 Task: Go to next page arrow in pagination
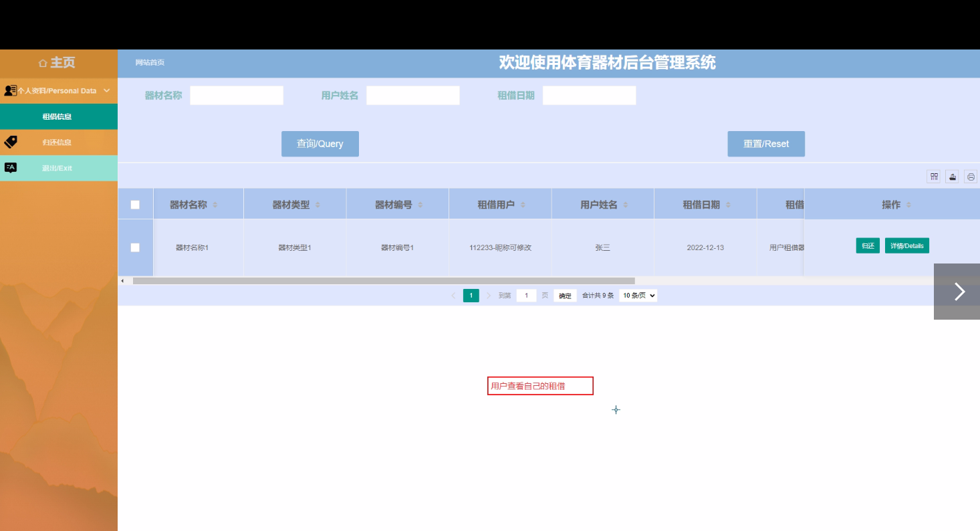pos(488,296)
